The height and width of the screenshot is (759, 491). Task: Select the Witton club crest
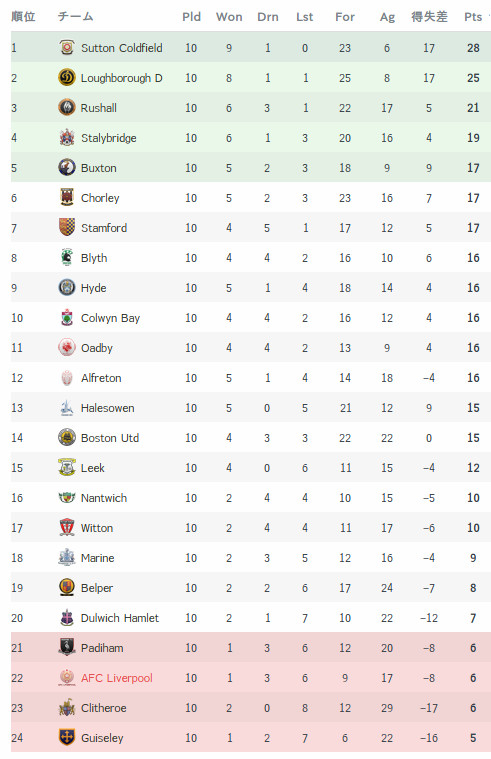pyautogui.click(x=67, y=528)
